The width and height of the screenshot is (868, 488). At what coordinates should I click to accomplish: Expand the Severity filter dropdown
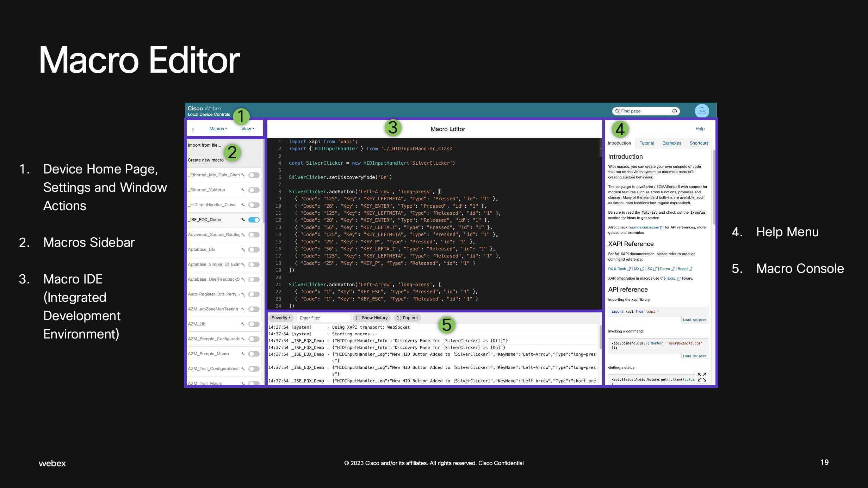point(281,318)
